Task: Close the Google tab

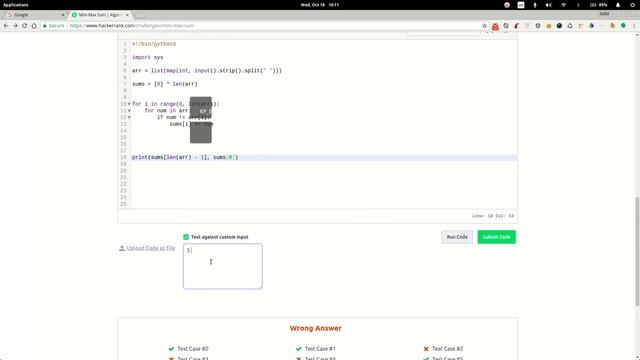Action: click(x=63, y=15)
